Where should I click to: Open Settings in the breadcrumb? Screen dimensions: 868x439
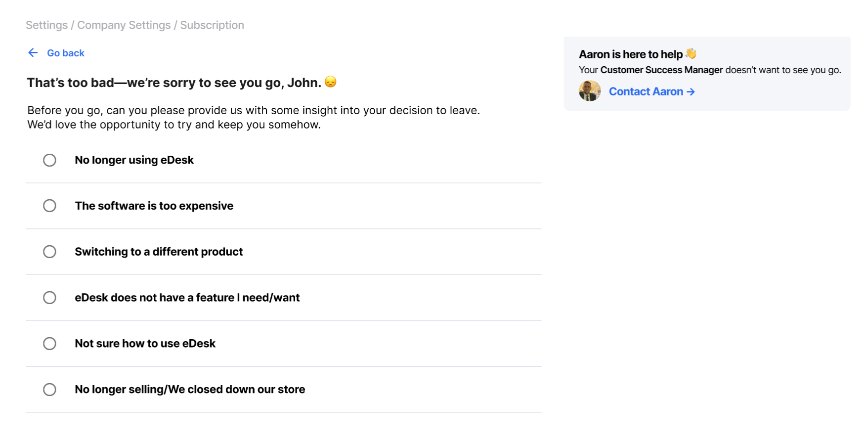coord(46,25)
